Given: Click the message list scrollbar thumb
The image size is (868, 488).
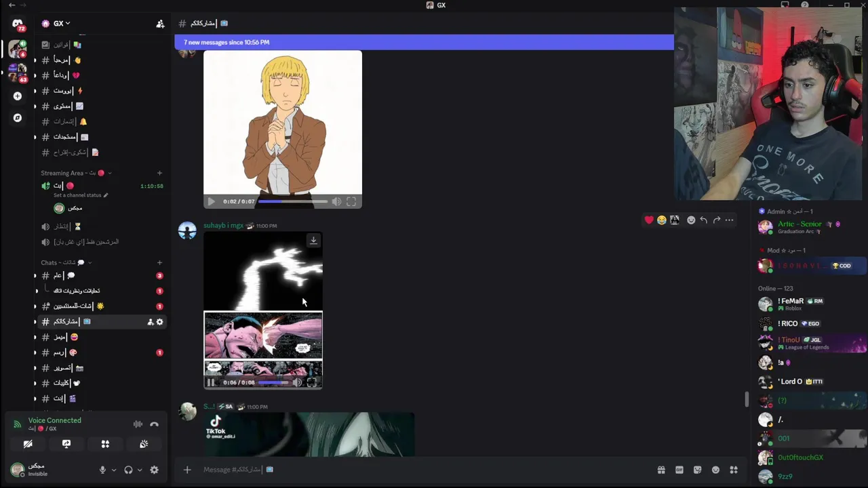Looking at the screenshot, I should 747,399.
